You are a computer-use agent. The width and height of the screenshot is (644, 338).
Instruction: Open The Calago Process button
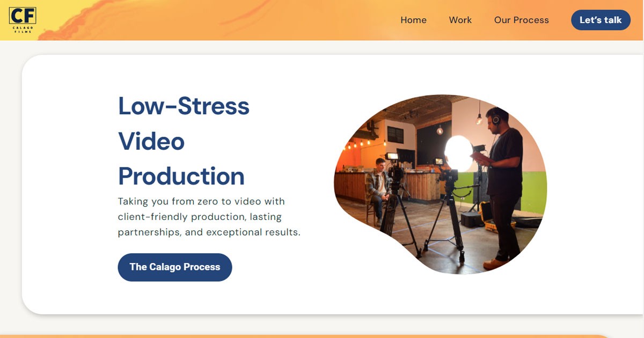tap(175, 267)
